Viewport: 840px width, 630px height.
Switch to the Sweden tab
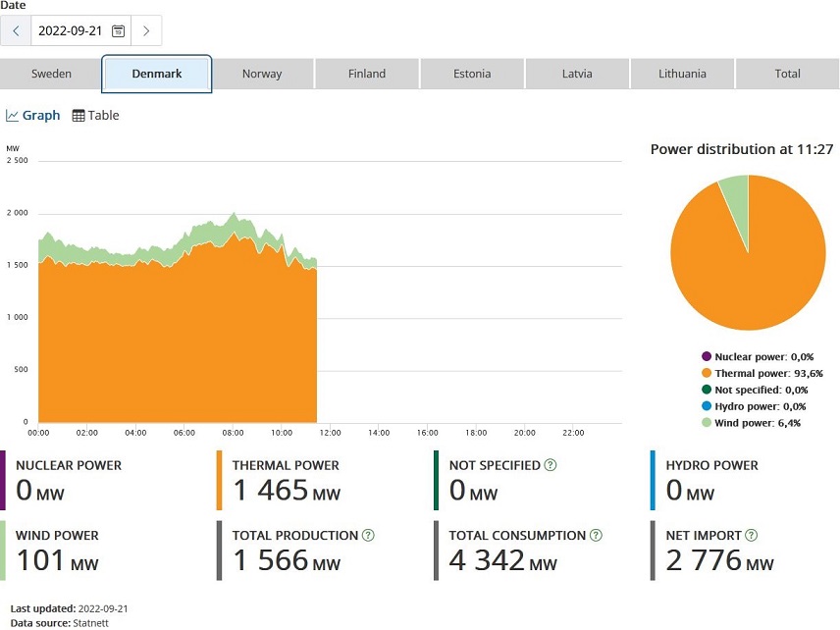click(51, 74)
